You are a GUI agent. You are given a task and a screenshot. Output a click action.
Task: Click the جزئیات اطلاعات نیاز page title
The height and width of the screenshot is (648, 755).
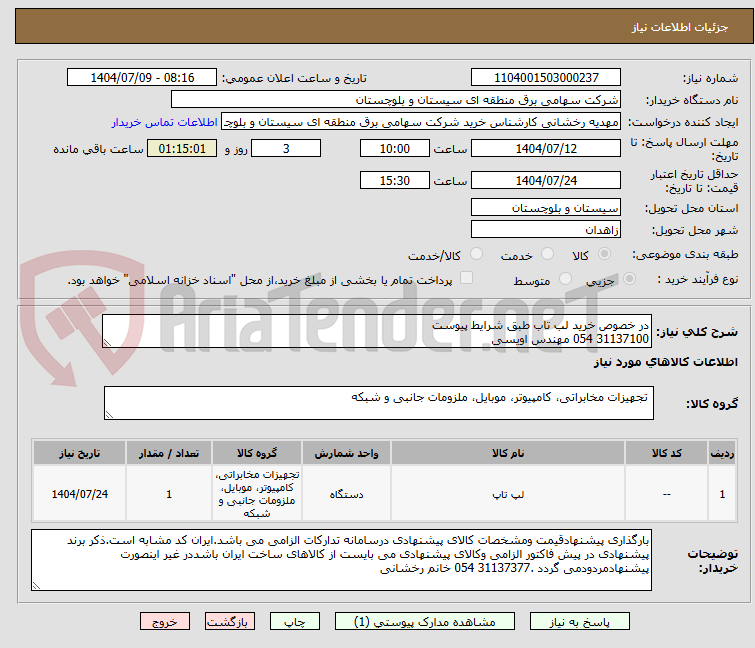coord(680,27)
